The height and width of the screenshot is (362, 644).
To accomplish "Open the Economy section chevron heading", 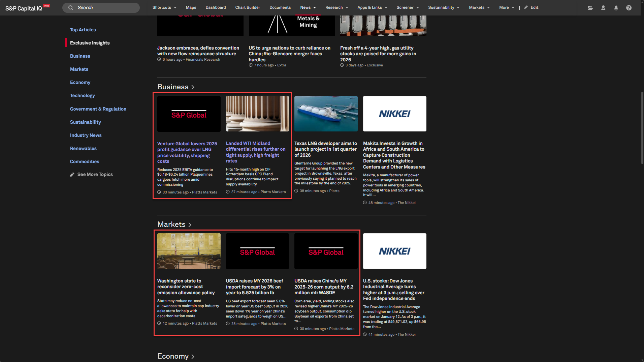I will tap(176, 356).
